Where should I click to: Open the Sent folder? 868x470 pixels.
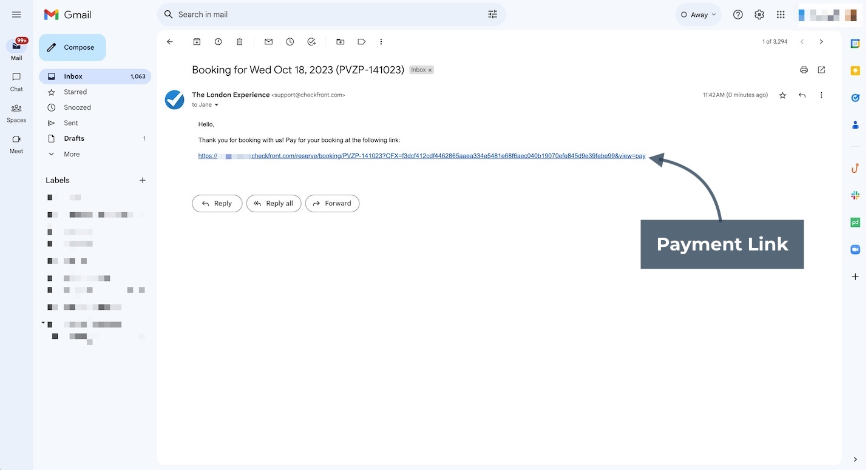[x=95, y=123]
